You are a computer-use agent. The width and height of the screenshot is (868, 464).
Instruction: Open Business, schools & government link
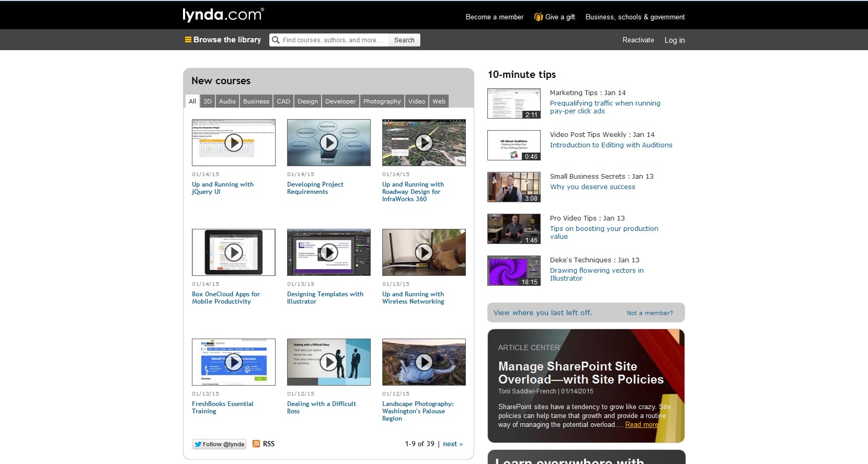click(635, 17)
